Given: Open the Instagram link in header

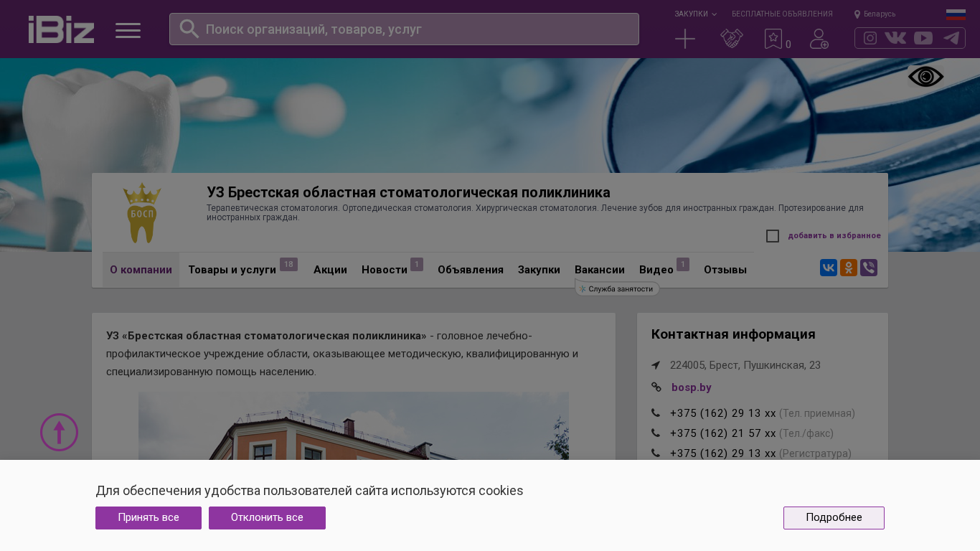Looking at the screenshot, I should tap(870, 38).
